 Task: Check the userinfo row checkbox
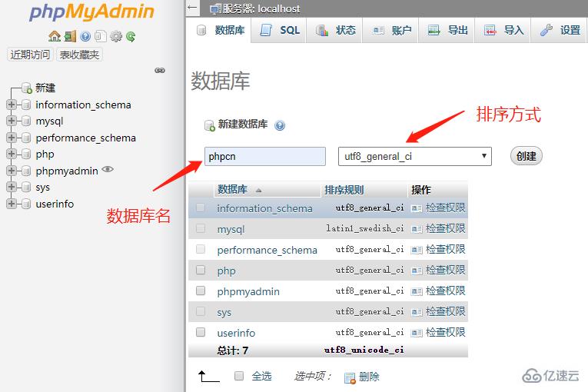201,332
